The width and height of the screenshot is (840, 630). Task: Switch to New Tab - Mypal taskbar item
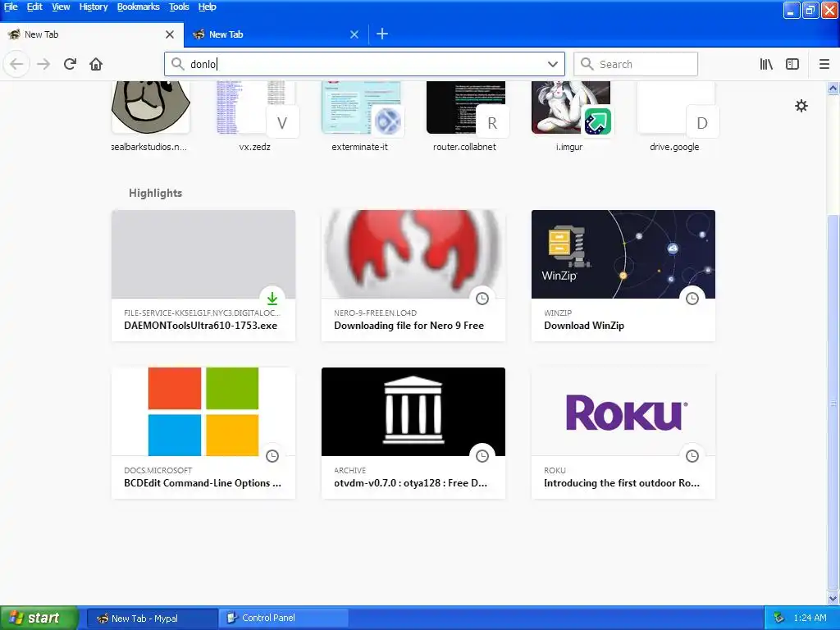[x=152, y=619]
